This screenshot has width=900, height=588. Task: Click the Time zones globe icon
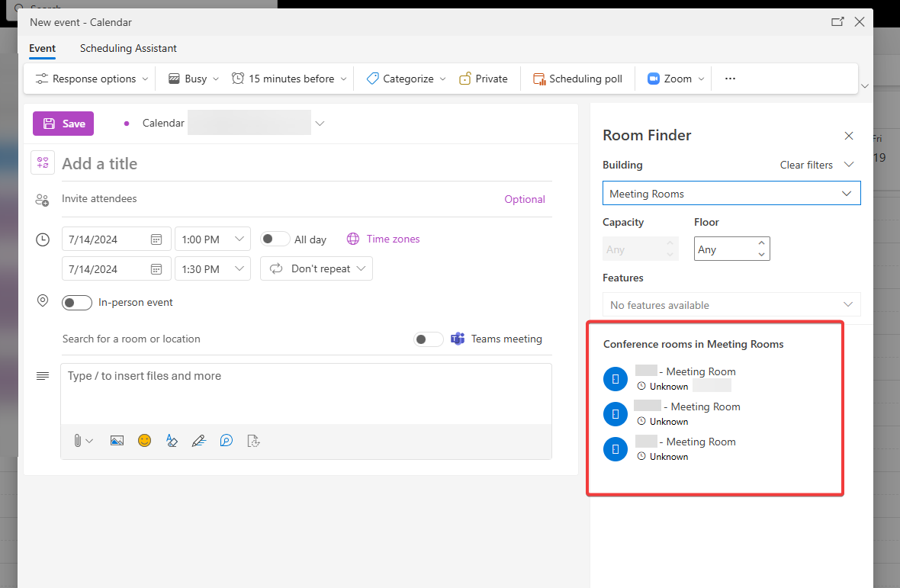(x=353, y=239)
